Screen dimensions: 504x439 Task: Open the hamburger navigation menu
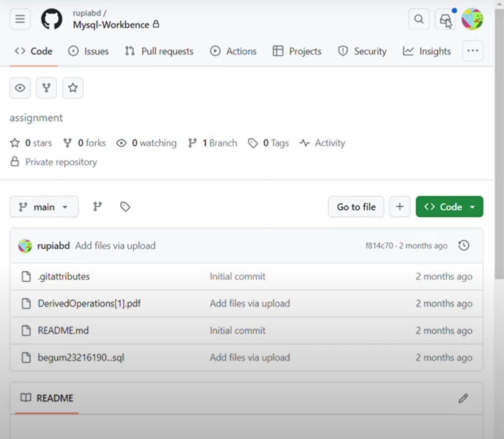(x=20, y=19)
